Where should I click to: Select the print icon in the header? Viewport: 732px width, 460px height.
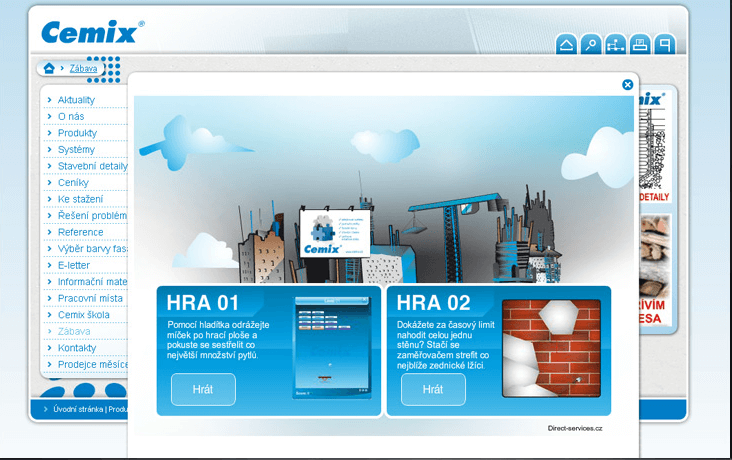pyautogui.click(x=640, y=45)
